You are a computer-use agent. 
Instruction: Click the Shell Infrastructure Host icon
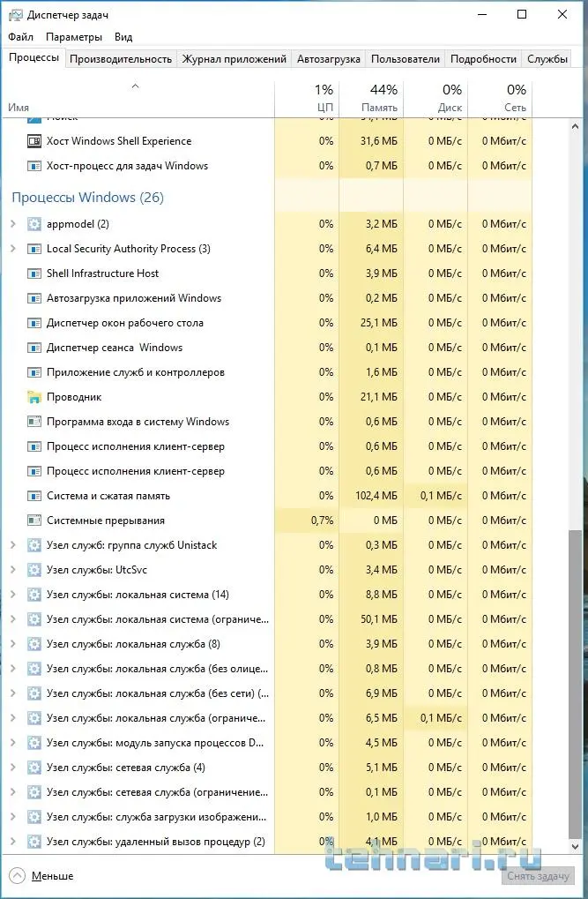coord(34,273)
